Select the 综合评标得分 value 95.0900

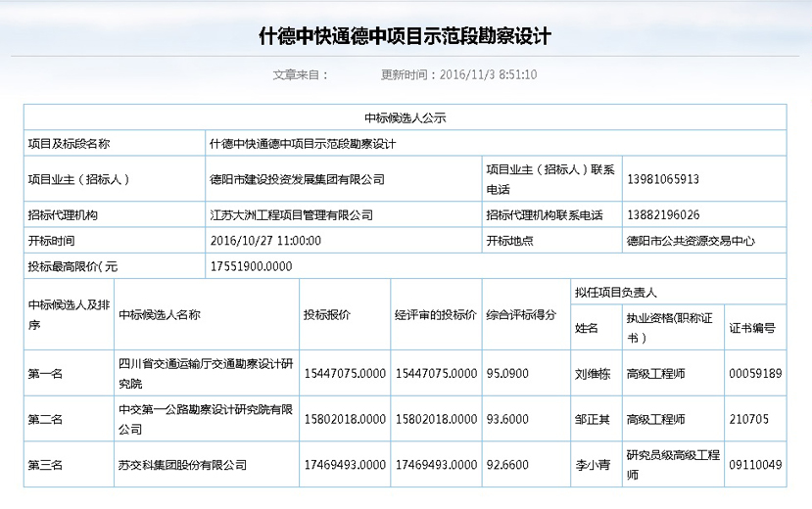[x=506, y=373]
